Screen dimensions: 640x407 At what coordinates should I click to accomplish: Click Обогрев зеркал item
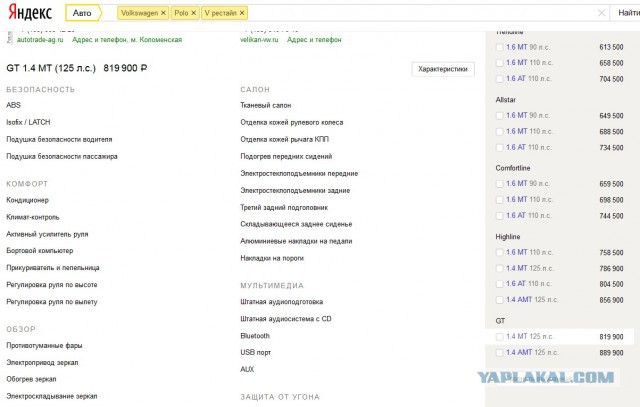click(31, 379)
